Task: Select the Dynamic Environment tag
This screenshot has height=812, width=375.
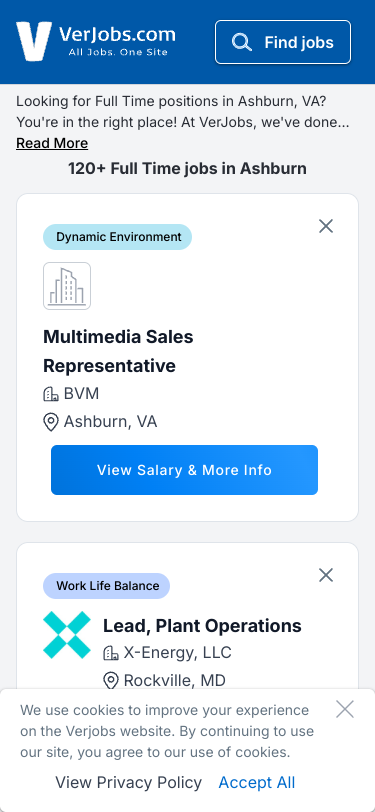Action: 118,237
